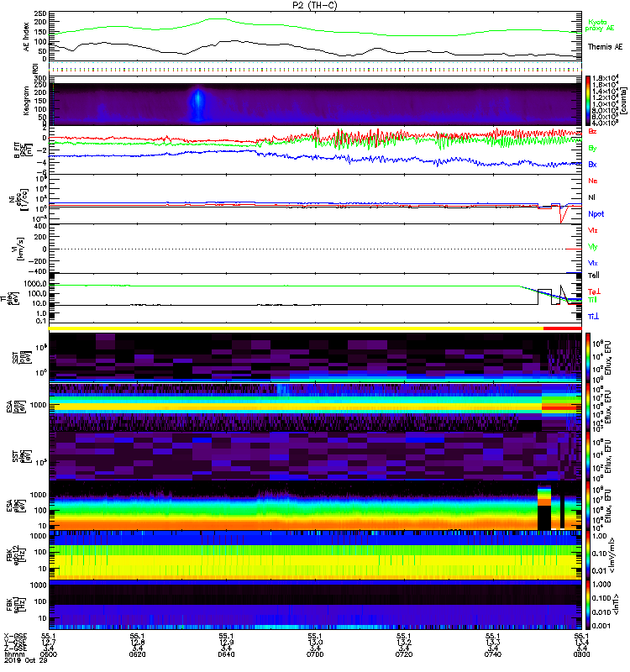Select the red "Ne" density legend label
The image size is (630, 672).
(592, 181)
